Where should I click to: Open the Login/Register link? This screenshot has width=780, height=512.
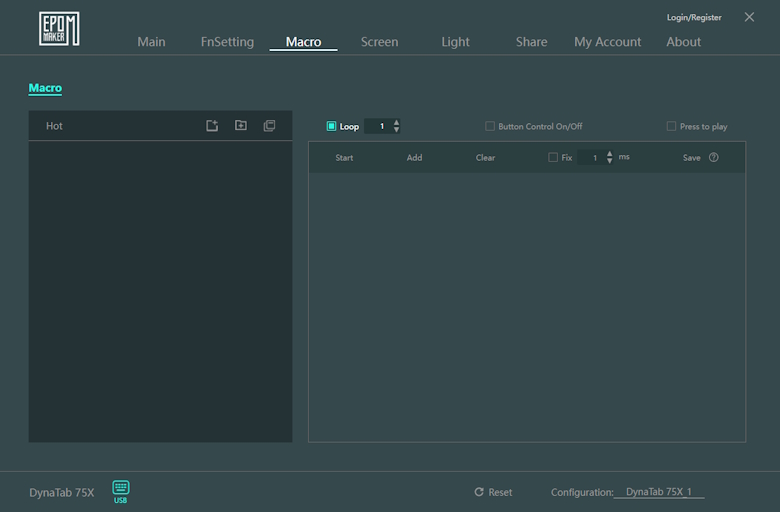[694, 17]
